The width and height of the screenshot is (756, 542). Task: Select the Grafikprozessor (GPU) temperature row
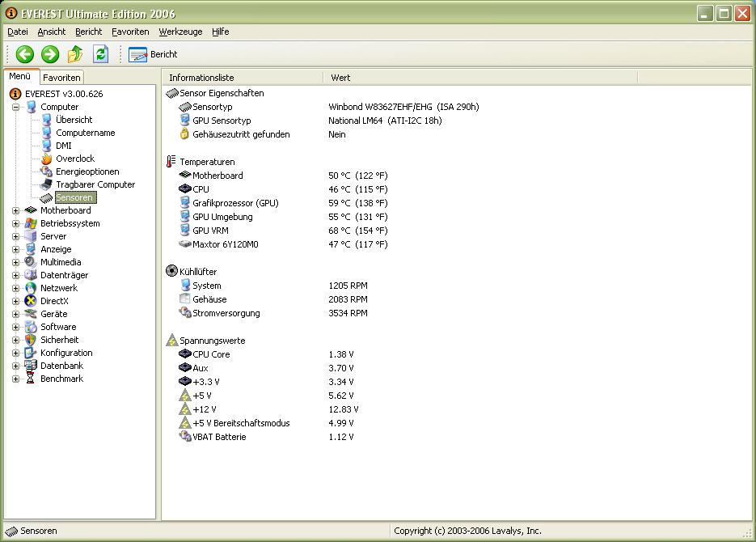point(284,203)
